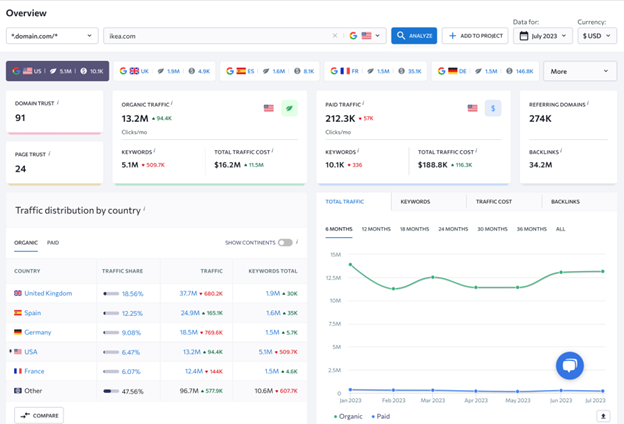Click the calendar icon next to July 2023
Viewport: 624px width, 424px height.
tap(524, 36)
